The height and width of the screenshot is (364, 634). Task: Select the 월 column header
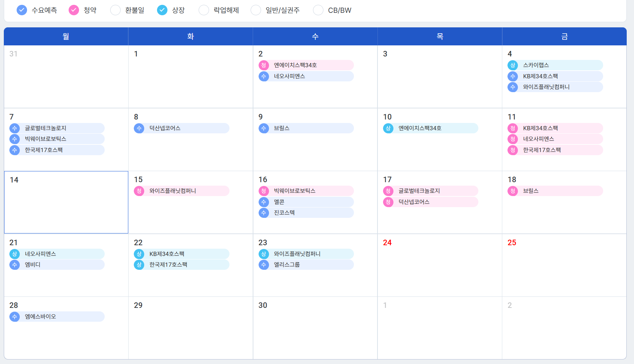click(x=66, y=36)
